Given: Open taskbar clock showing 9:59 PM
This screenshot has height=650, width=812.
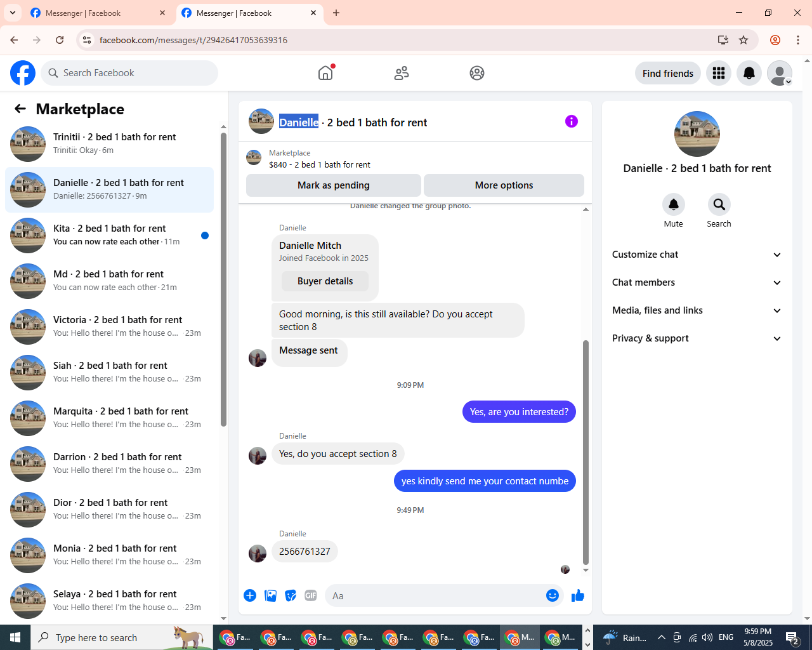Looking at the screenshot, I should 758,637.
